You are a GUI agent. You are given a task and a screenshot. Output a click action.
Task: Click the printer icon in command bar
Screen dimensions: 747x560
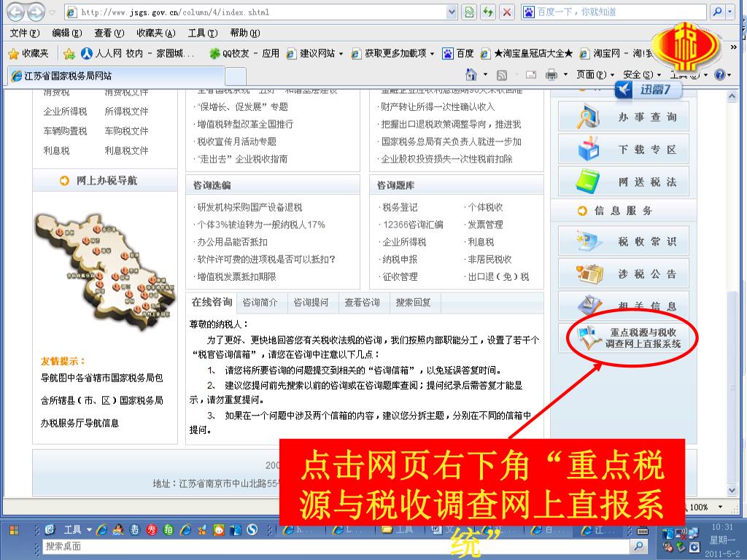(551, 74)
